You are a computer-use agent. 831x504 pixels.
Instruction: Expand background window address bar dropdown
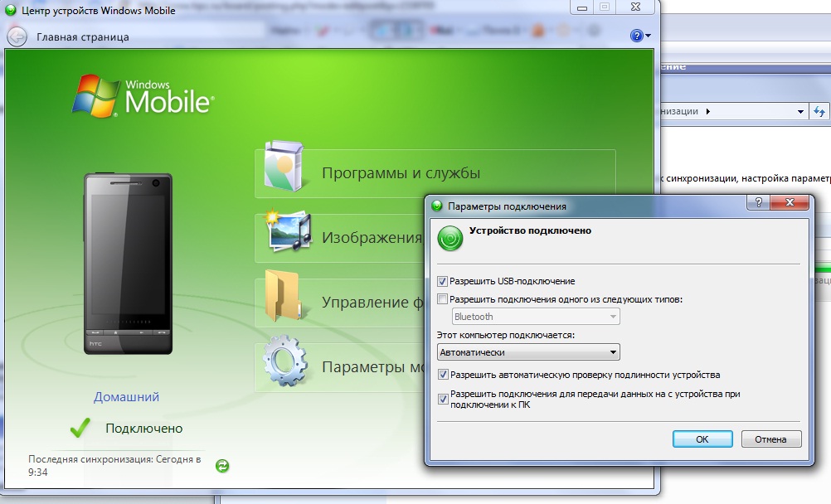(x=800, y=111)
